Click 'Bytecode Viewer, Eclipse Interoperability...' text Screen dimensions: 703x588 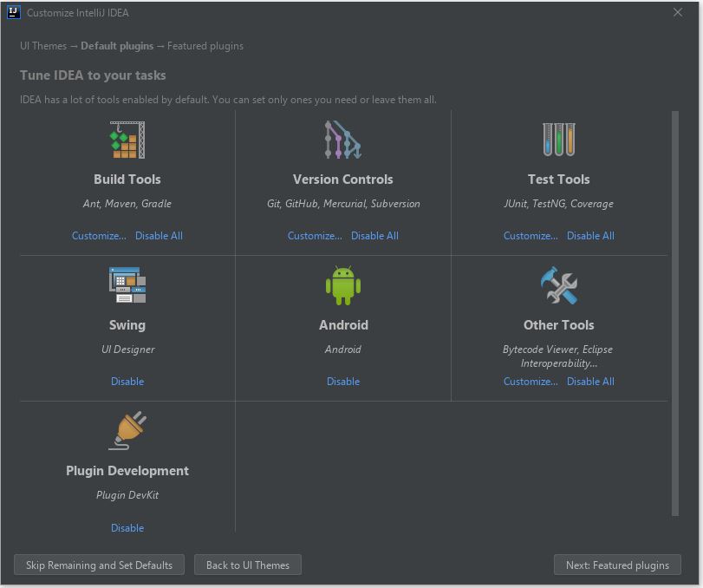(558, 356)
